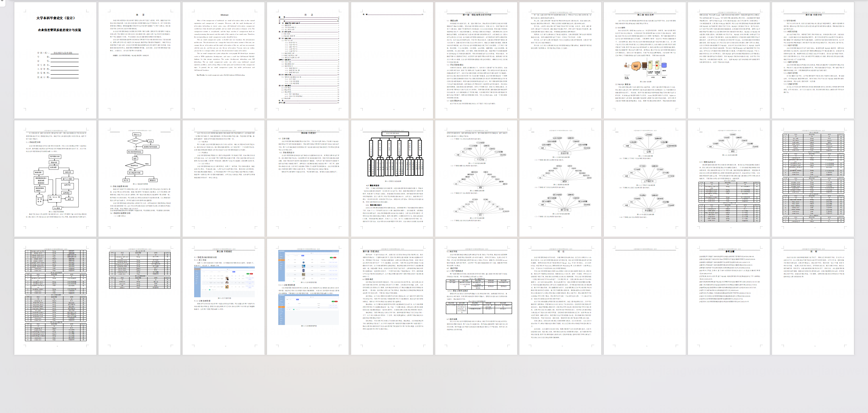Image resolution: width=868 pixels, height=413 pixels.
Task: Open the 第四章 系统设计 page
Action: (x=308, y=178)
